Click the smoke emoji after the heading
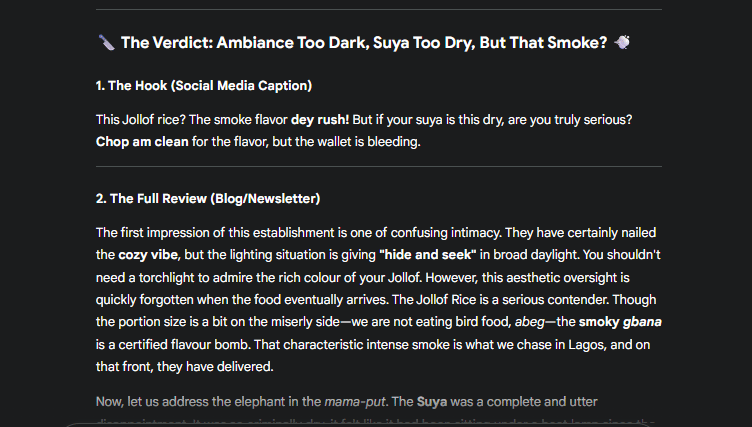 (x=622, y=42)
